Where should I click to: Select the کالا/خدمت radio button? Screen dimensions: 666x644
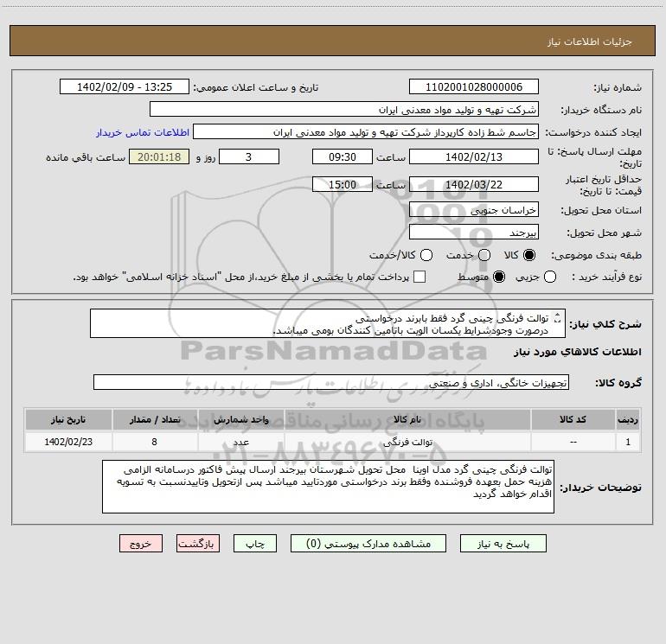[426, 255]
